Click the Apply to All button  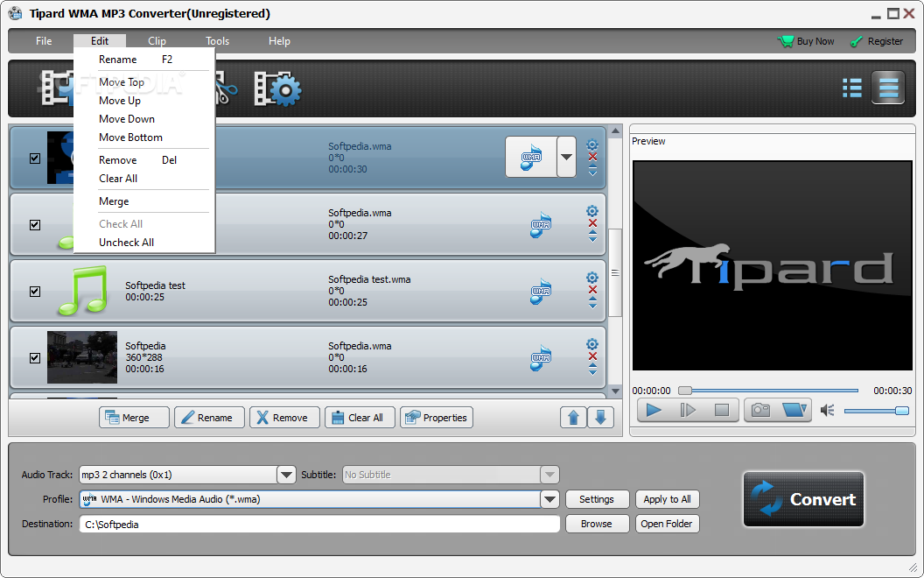click(x=668, y=499)
